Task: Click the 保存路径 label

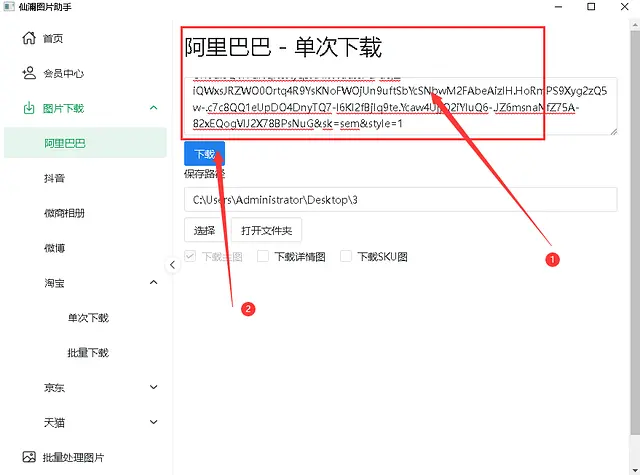Action: [x=204, y=174]
